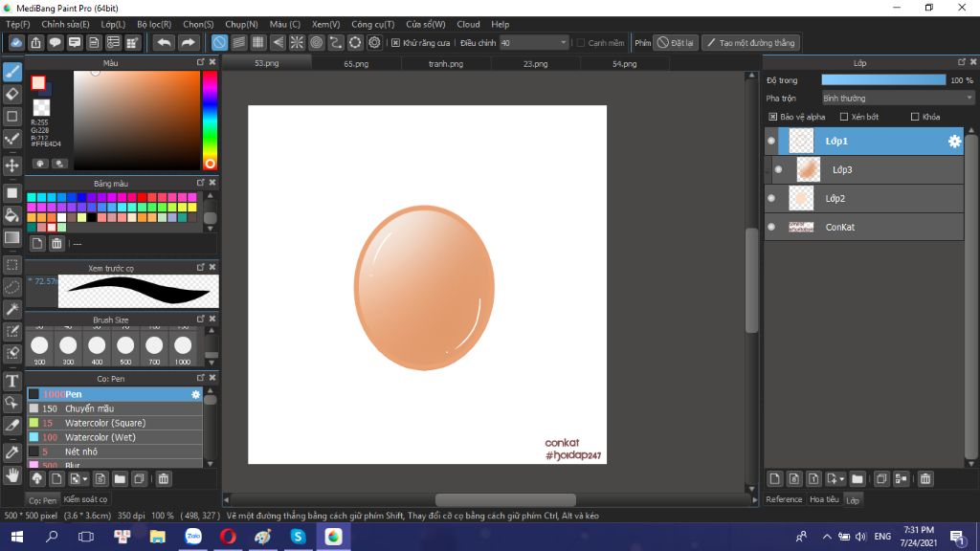Hide the Lớp1 layer
This screenshot has height=551, width=980.
[771, 142]
